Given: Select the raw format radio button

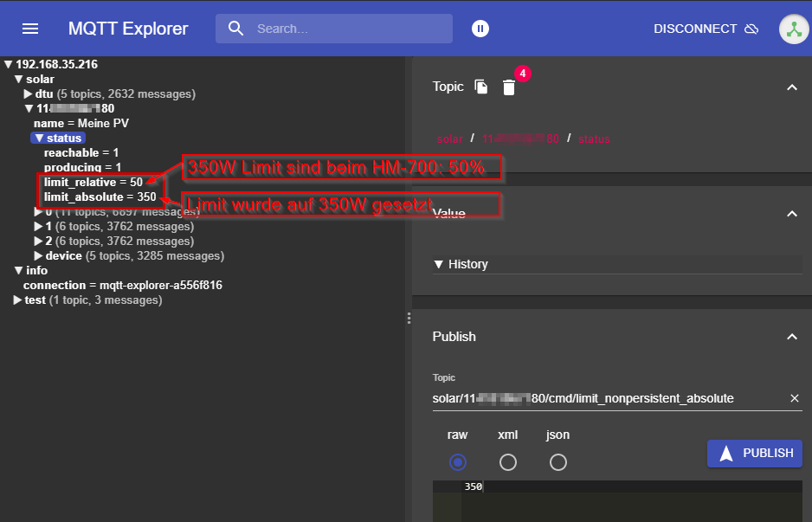Looking at the screenshot, I should pyautogui.click(x=458, y=462).
